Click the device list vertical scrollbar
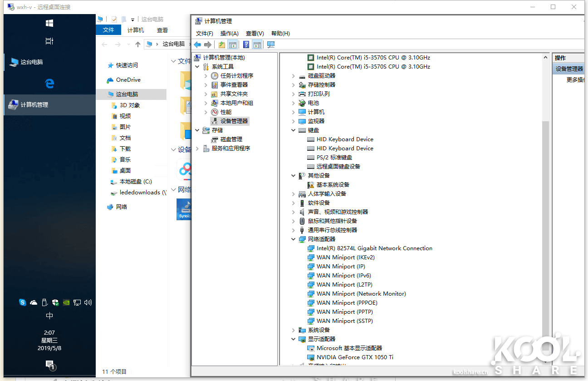Image resolution: width=588 pixels, height=381 pixels. click(545, 227)
